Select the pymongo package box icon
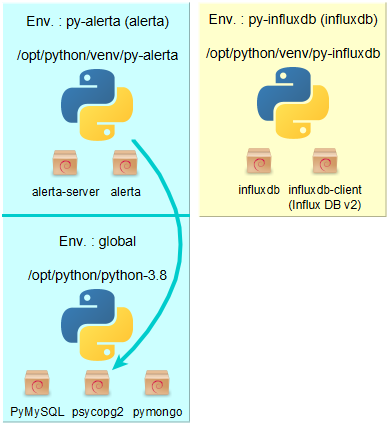This screenshot has width=390, height=423. 157,383
